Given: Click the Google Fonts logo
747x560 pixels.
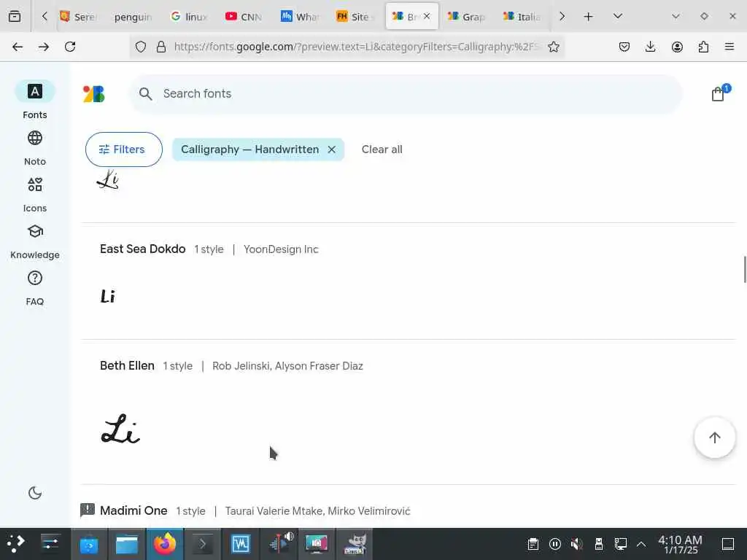Looking at the screenshot, I should pos(94,94).
